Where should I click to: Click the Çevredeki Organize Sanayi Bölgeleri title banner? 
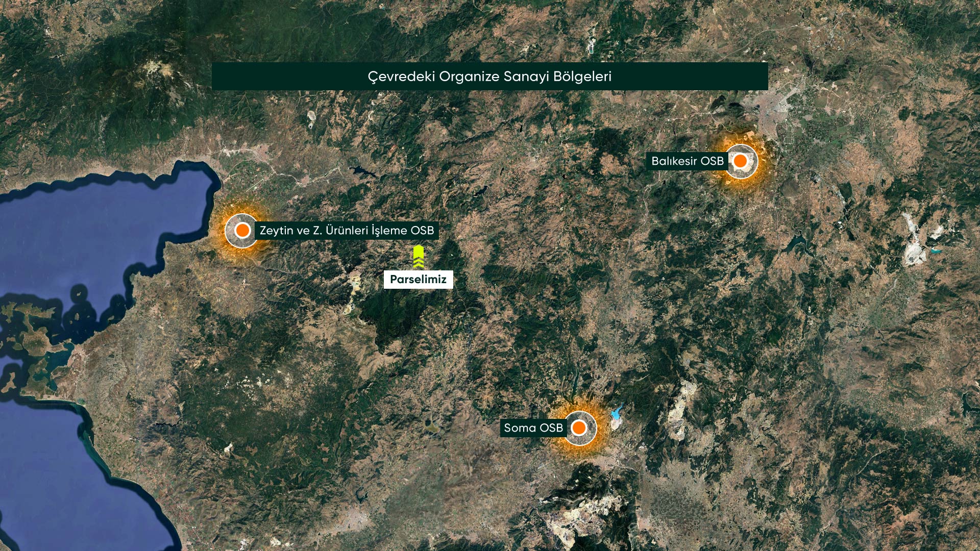pos(489,77)
